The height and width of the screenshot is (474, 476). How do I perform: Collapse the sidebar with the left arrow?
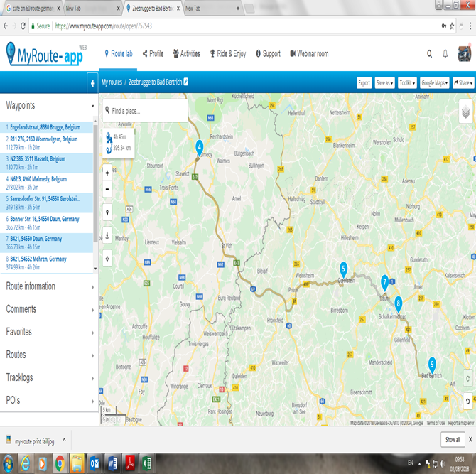[x=92, y=83]
